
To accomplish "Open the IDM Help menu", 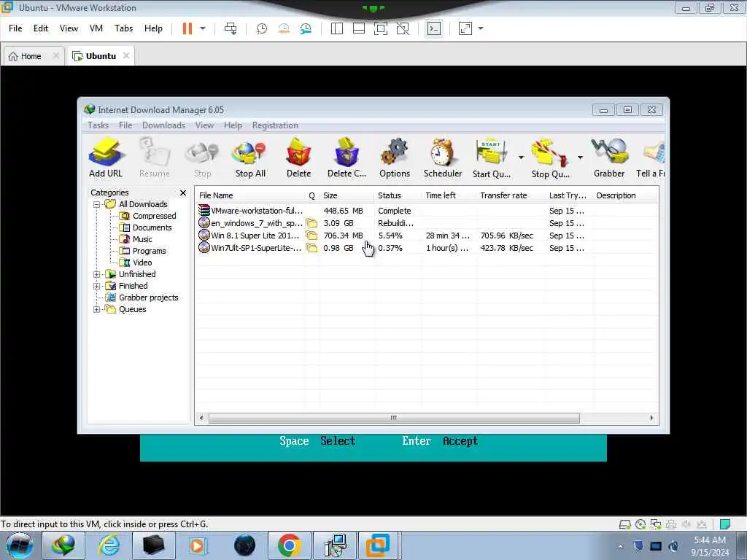I will tap(233, 125).
